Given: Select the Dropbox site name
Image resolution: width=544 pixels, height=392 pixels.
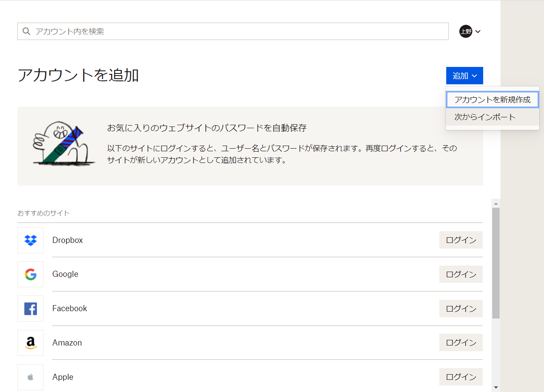Looking at the screenshot, I should click(x=67, y=240).
